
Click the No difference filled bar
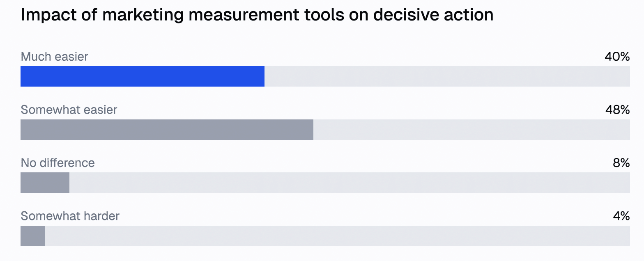tap(45, 183)
